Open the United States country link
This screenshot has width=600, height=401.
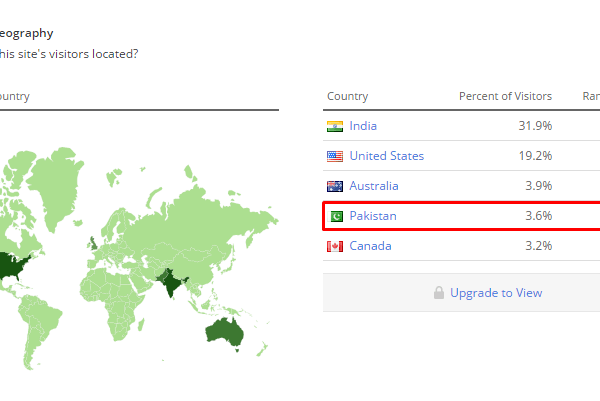[x=386, y=156]
